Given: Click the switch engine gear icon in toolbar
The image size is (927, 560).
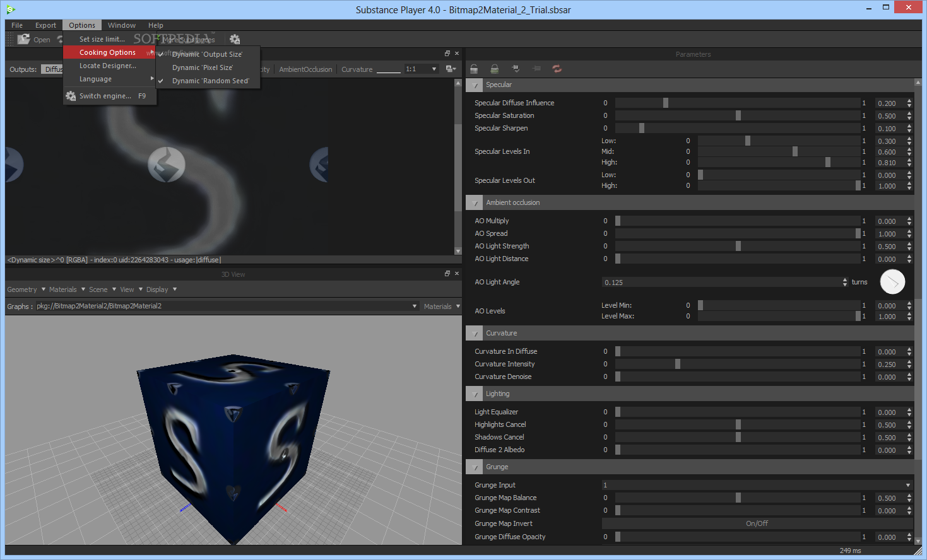Looking at the screenshot, I should click(235, 39).
